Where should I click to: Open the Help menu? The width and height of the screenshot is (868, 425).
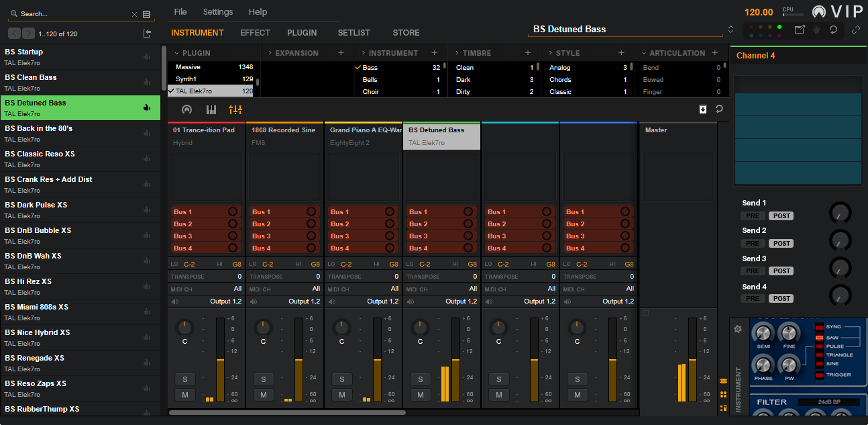(x=258, y=12)
